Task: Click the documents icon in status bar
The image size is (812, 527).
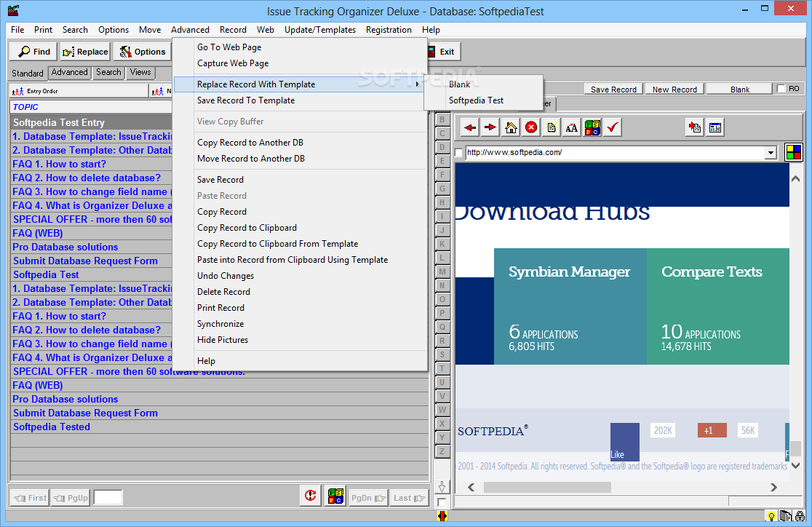Action: pyautogui.click(x=786, y=516)
